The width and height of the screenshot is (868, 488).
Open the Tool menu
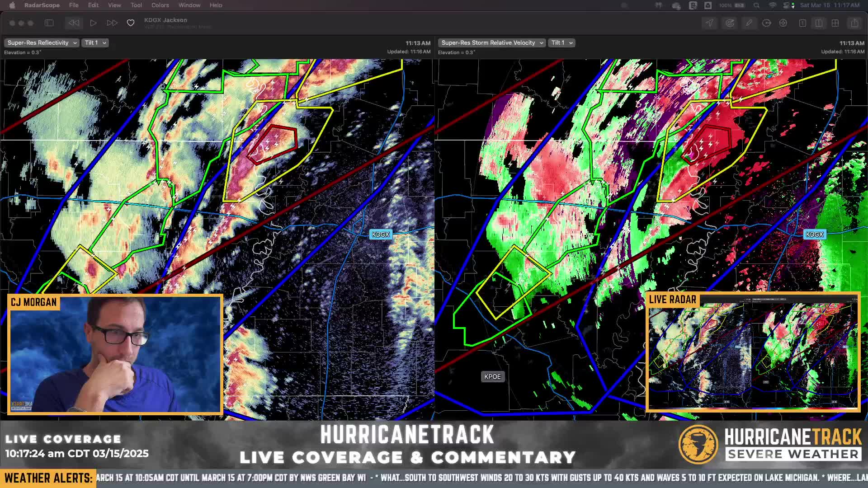(x=136, y=5)
